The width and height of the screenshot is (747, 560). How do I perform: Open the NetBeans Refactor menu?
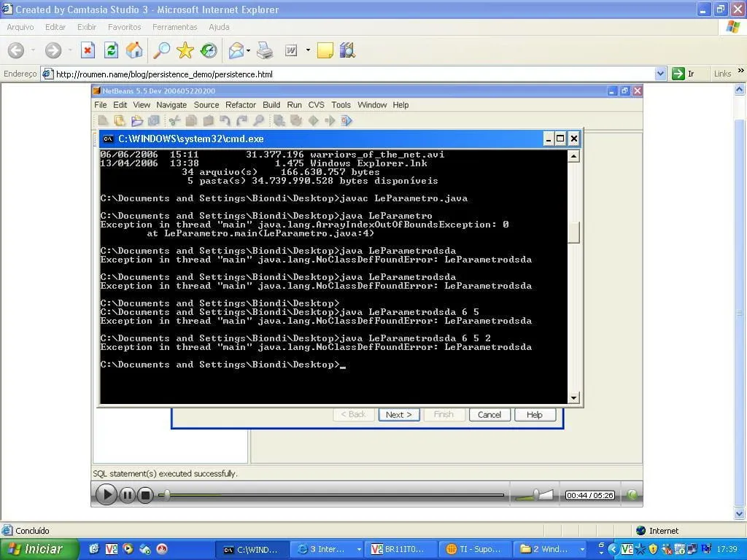241,105
